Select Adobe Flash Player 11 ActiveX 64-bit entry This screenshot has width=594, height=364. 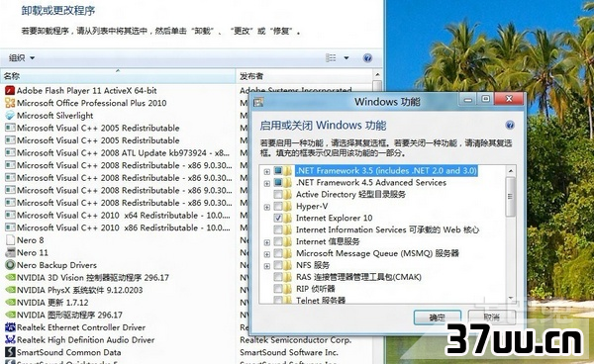coord(86,90)
